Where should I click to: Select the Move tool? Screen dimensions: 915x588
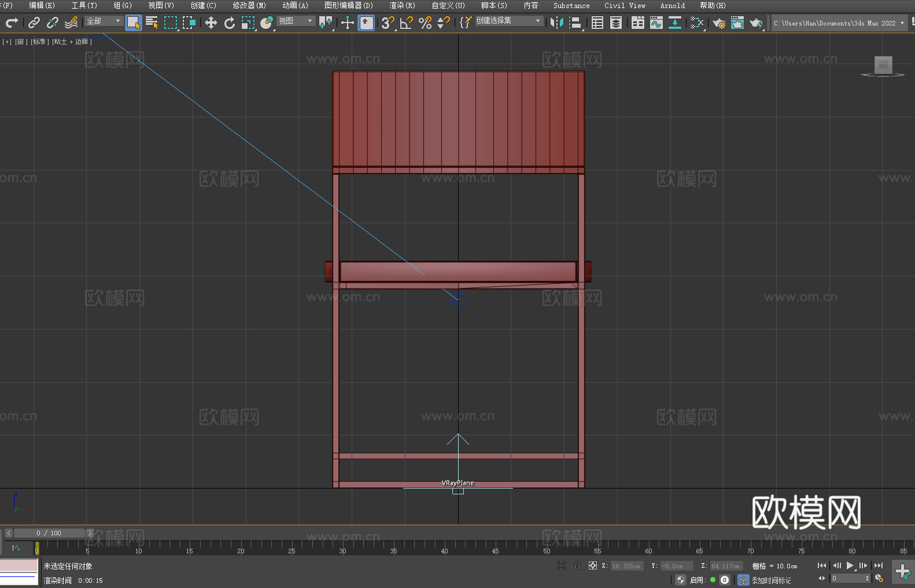click(x=211, y=23)
